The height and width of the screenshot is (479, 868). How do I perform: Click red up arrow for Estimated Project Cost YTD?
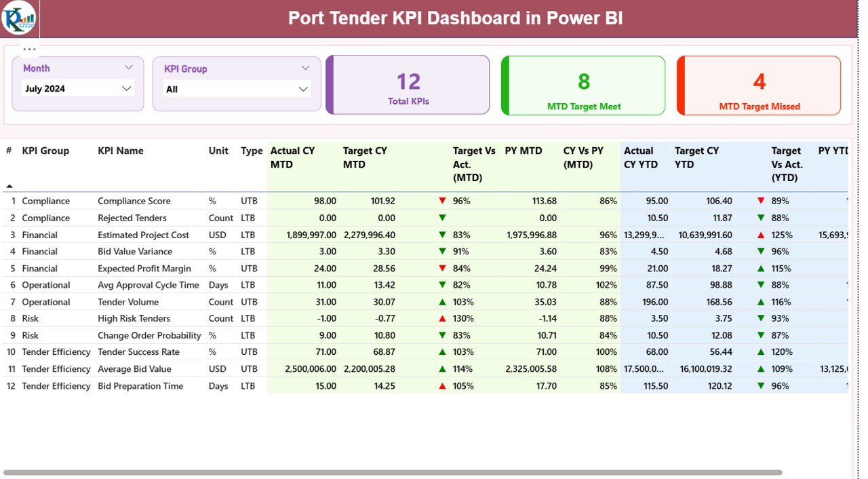[761, 235]
